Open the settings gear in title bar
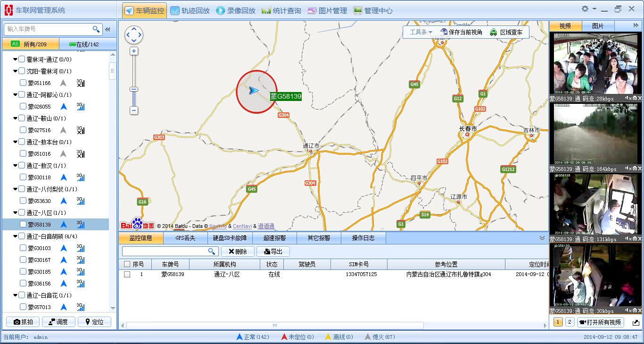The height and width of the screenshot is (344, 644). click(585, 9)
